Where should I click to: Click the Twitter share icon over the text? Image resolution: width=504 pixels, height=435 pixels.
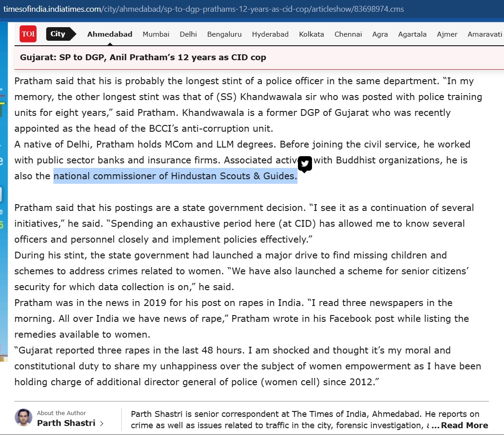coord(305,164)
